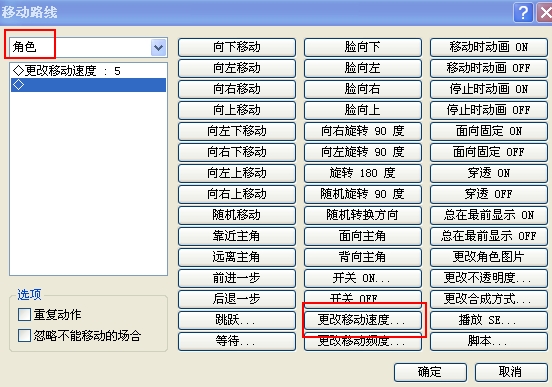Select 停止时动画 OFF button
The height and width of the screenshot is (387, 552).
tap(489, 110)
